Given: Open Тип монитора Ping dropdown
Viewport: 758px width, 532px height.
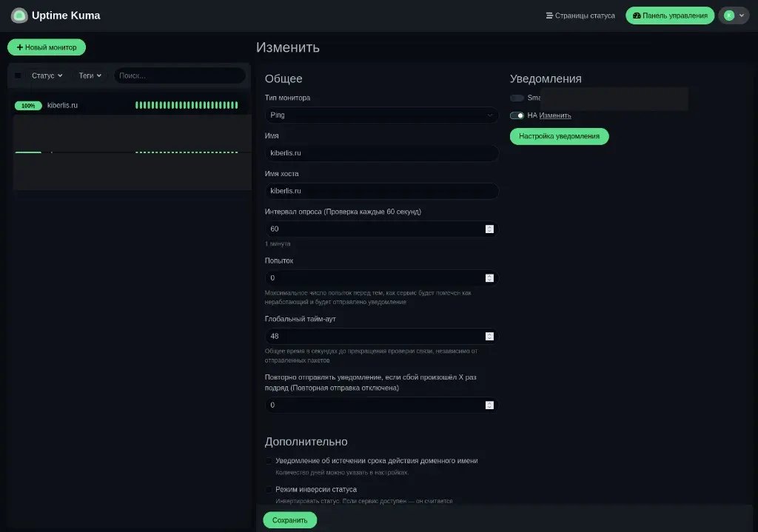Looking at the screenshot, I should [381, 115].
